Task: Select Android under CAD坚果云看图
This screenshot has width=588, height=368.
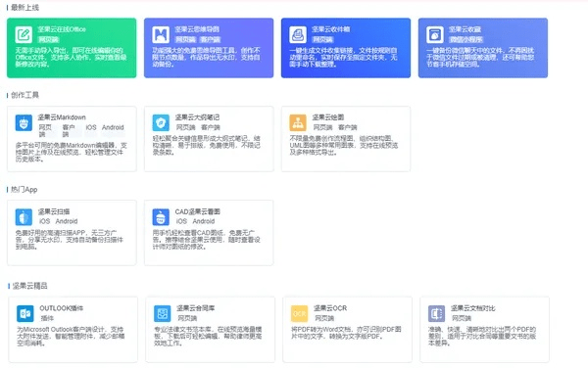Action: click(x=204, y=221)
